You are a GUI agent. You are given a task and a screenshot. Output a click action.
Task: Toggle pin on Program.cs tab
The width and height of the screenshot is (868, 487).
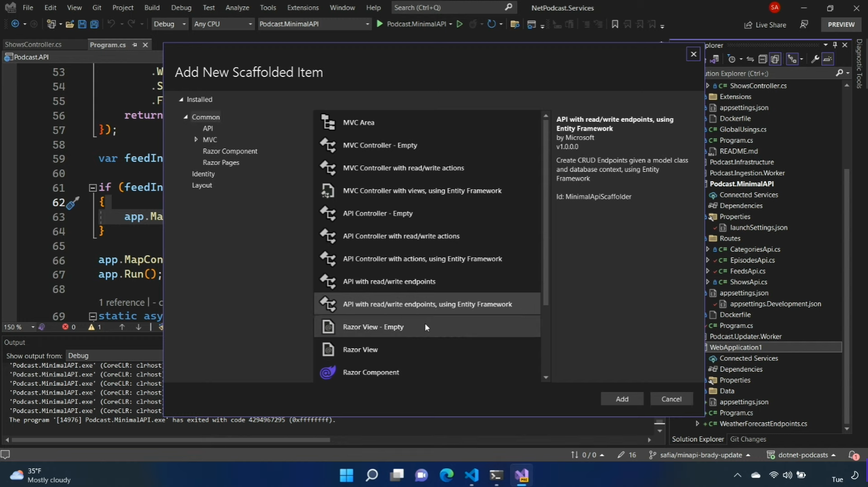click(134, 45)
